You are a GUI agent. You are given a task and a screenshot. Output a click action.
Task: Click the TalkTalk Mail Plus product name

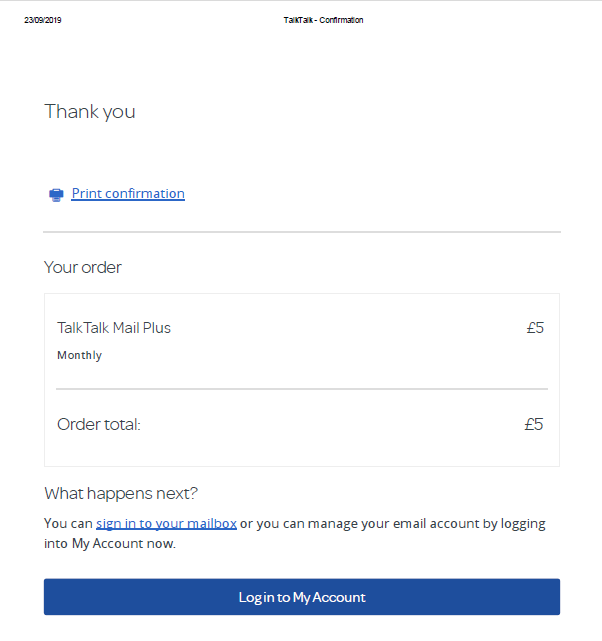pos(114,328)
